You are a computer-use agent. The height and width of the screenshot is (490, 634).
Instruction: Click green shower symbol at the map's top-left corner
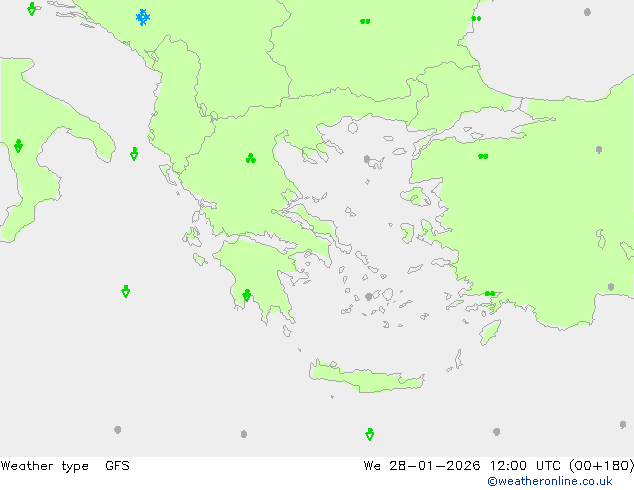[x=32, y=9]
